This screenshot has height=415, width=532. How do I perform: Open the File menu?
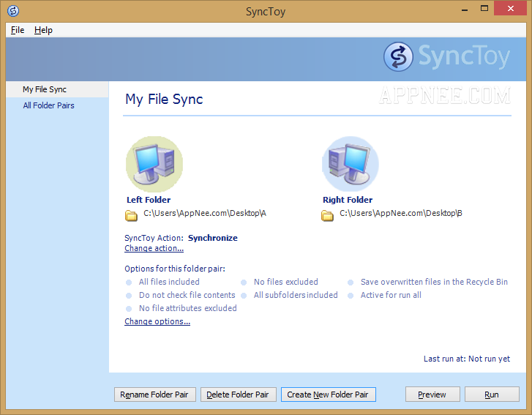point(18,30)
